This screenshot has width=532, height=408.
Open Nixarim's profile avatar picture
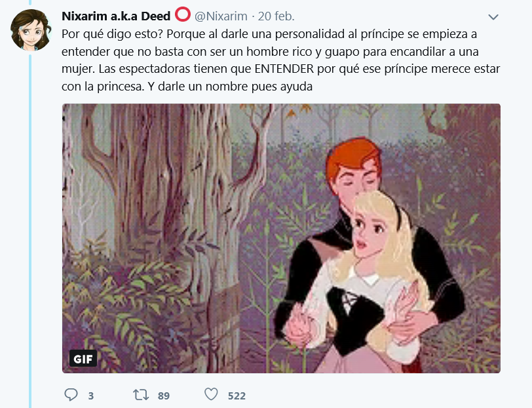coord(31,30)
